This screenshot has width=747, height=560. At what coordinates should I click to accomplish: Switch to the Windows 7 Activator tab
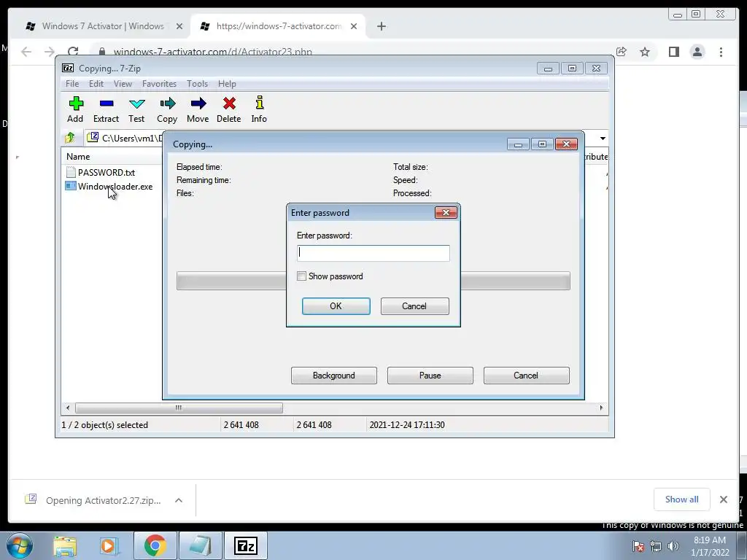[x=102, y=26]
